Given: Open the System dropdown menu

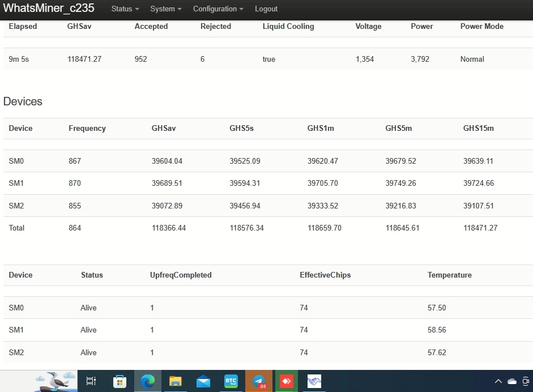Looking at the screenshot, I should [x=166, y=9].
